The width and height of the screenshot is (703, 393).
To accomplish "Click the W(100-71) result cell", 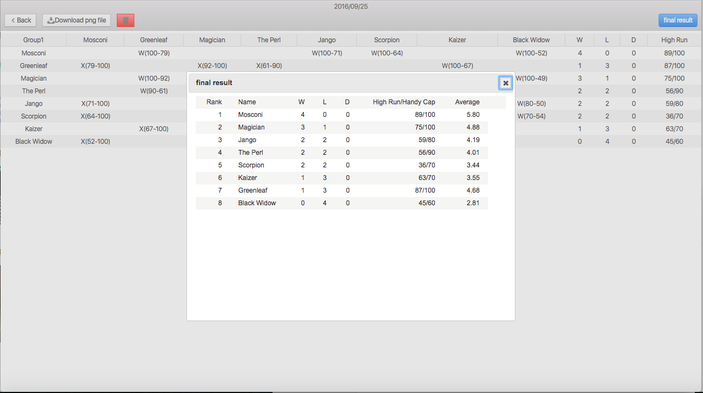I will (327, 53).
